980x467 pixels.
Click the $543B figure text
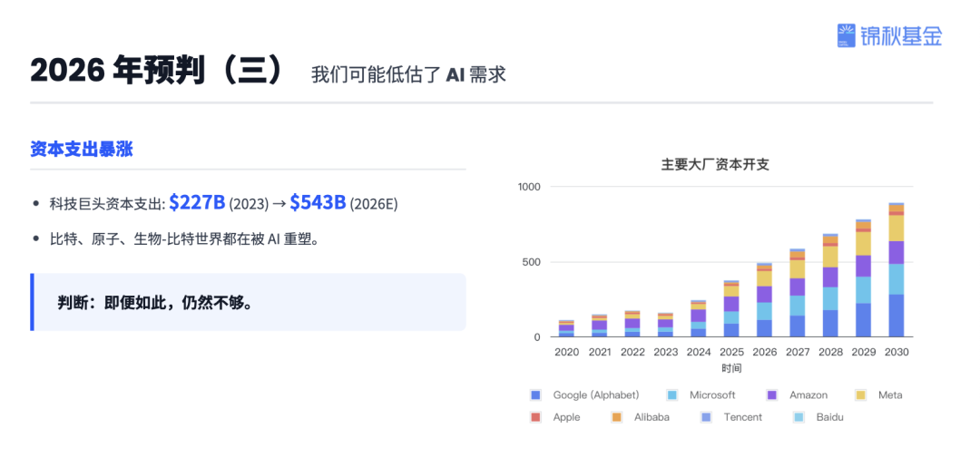pyautogui.click(x=318, y=202)
